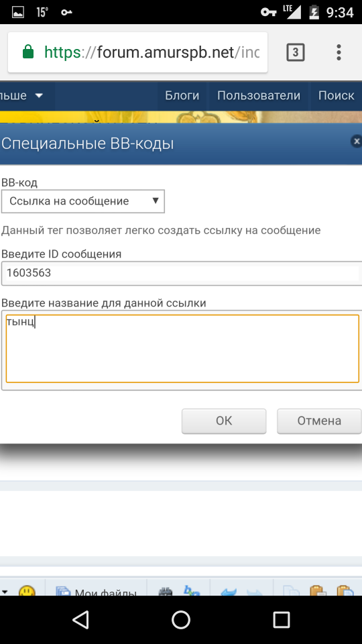Open the BB-код type dropdown
The image size is (362, 644).
(x=83, y=201)
